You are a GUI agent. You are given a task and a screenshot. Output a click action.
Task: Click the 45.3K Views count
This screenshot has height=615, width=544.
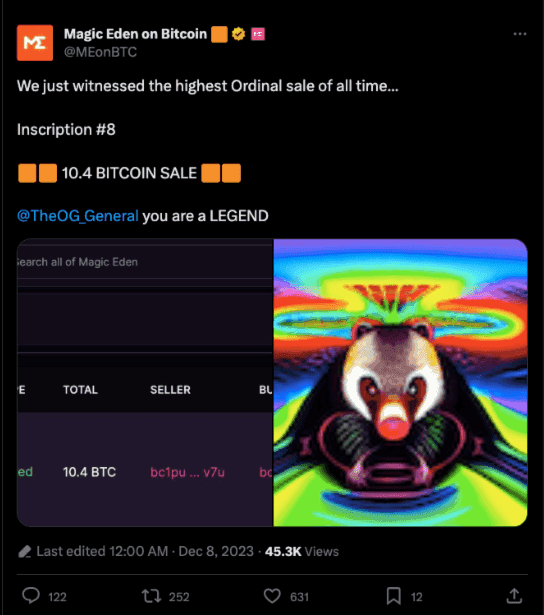click(x=302, y=551)
